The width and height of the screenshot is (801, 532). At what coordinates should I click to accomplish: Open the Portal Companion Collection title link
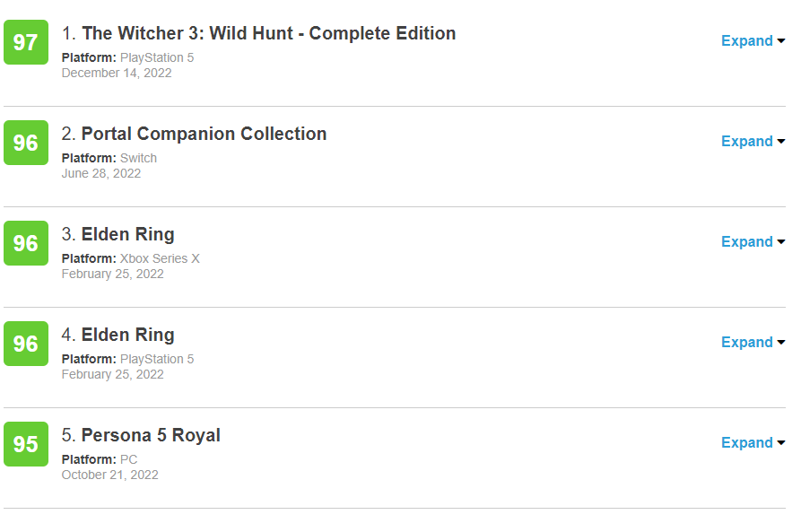pyautogui.click(x=204, y=135)
